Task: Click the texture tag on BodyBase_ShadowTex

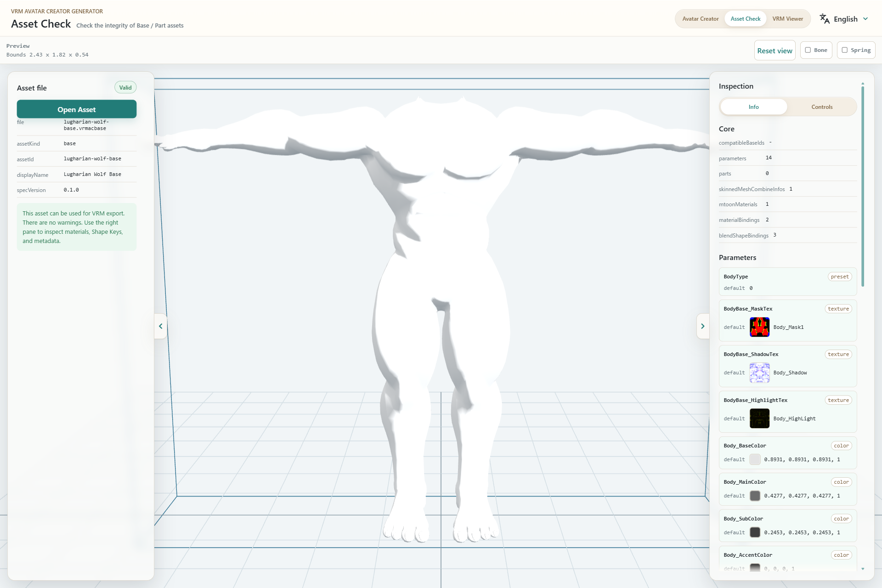Action: coord(838,354)
